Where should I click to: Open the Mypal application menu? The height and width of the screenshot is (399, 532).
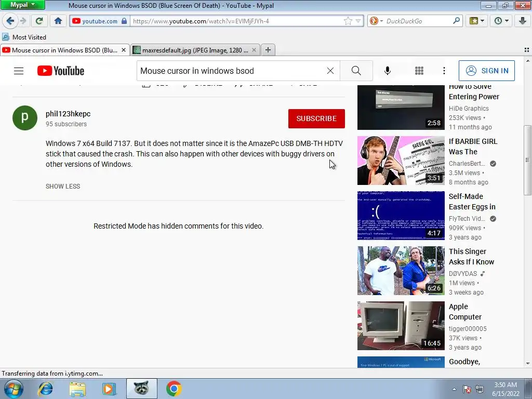(x=22, y=5)
